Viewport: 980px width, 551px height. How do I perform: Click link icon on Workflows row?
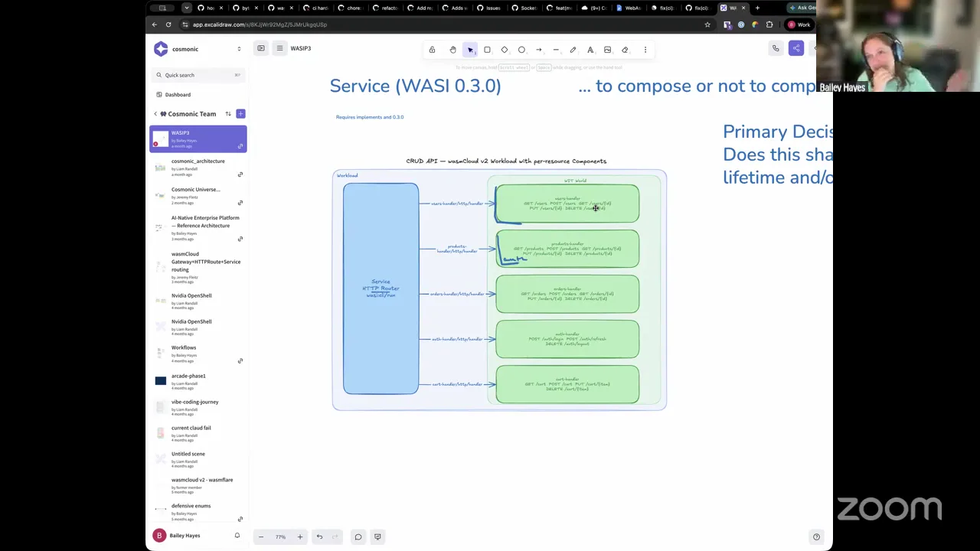[x=240, y=360]
